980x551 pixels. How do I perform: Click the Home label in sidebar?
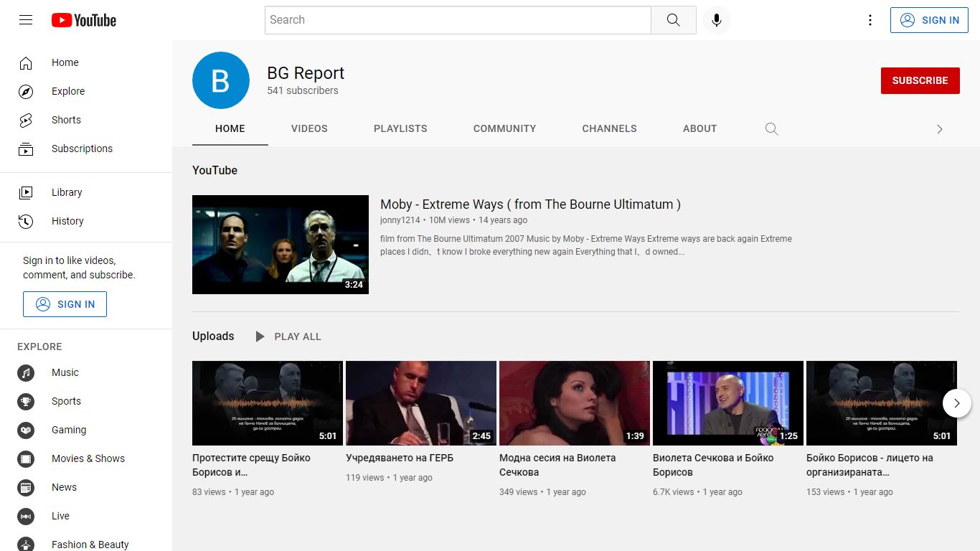tap(65, 63)
